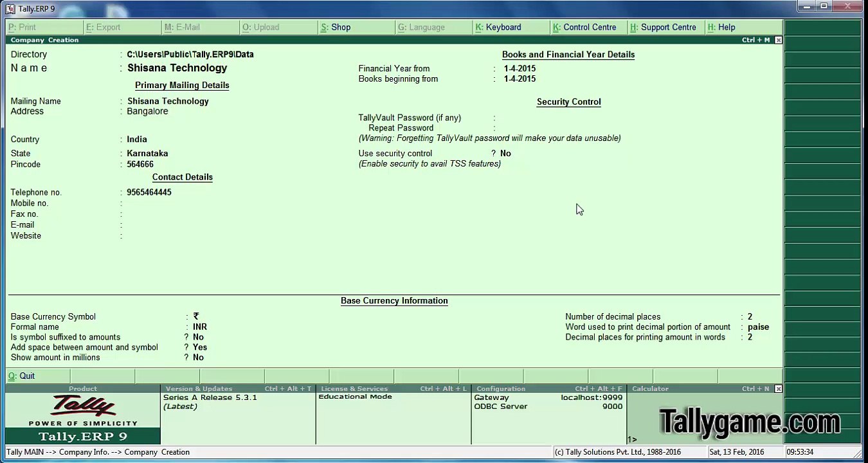
Task: Click the Address field with Bangalore
Action: (147, 111)
